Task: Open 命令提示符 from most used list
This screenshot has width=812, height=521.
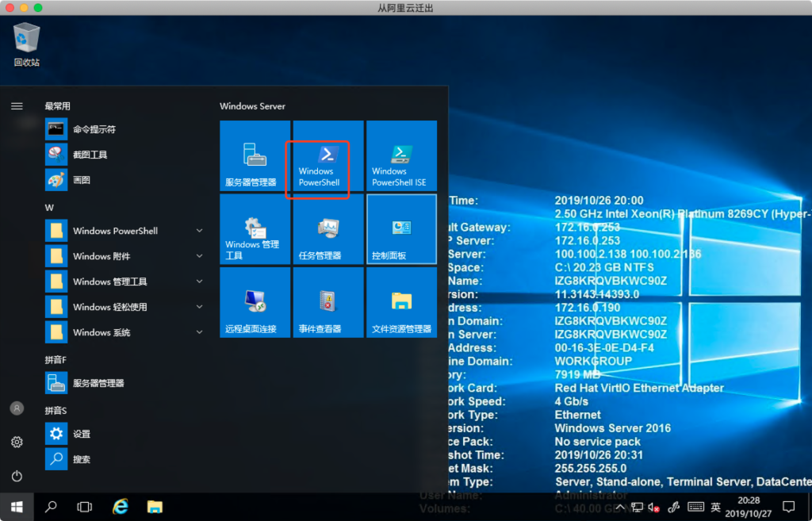Action: pos(94,129)
